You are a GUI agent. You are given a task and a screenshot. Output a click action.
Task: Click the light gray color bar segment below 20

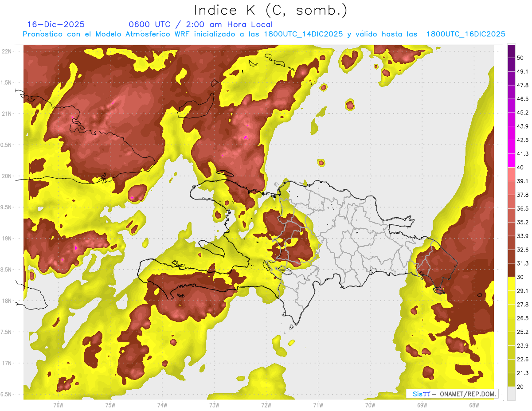[512, 393]
